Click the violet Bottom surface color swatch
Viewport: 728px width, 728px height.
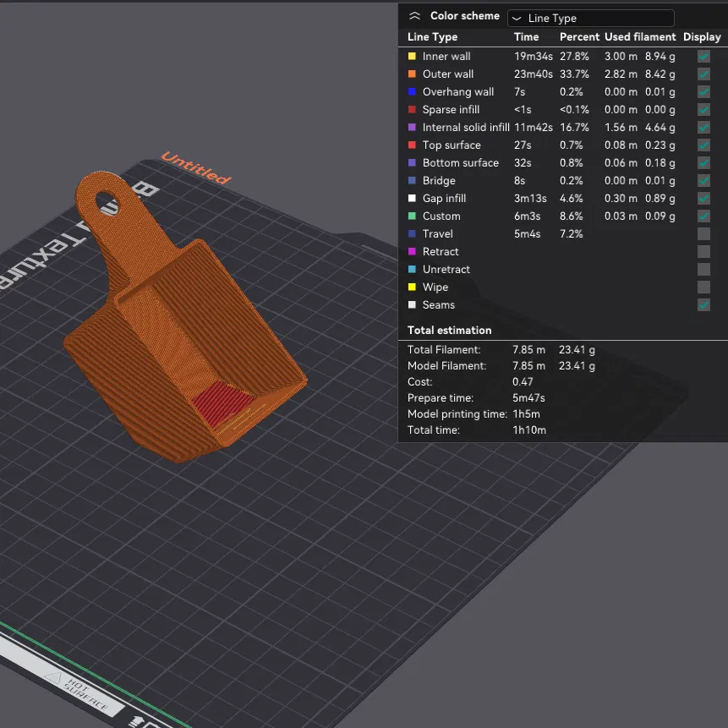click(x=412, y=162)
